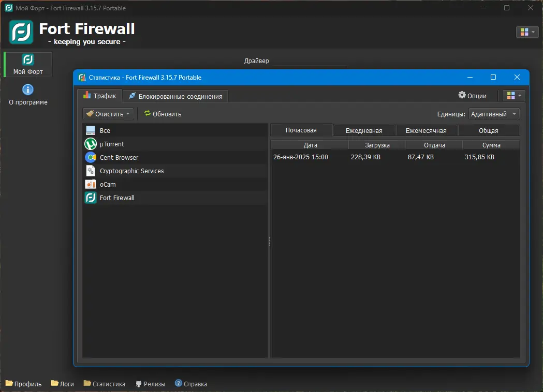Screen dimensions: 543x392
Task: Click the Опции gear icon
Action: (462, 95)
